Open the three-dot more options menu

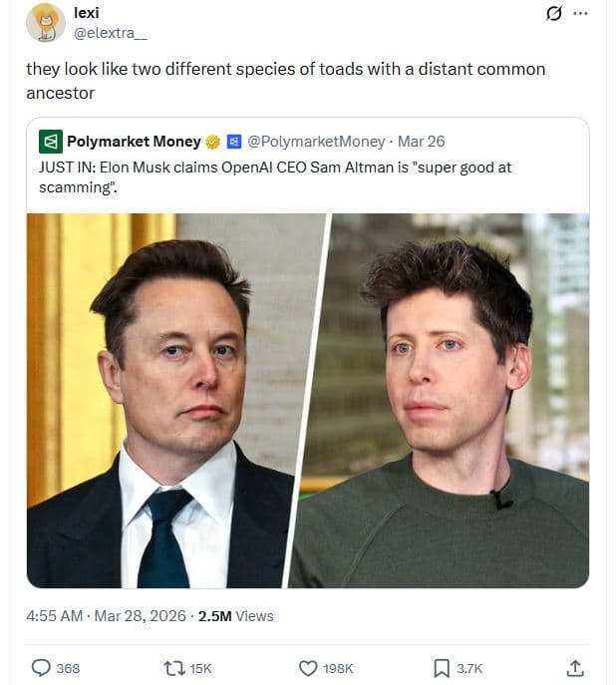click(x=581, y=14)
